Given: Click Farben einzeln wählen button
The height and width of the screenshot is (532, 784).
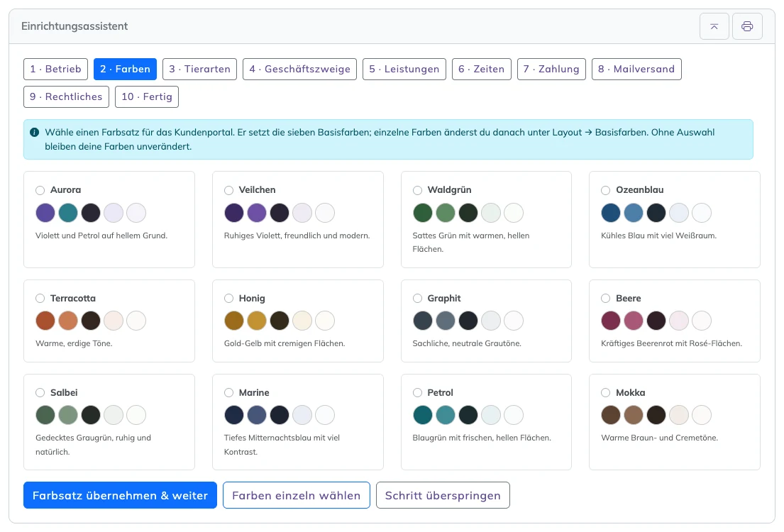Looking at the screenshot, I should [x=296, y=495].
